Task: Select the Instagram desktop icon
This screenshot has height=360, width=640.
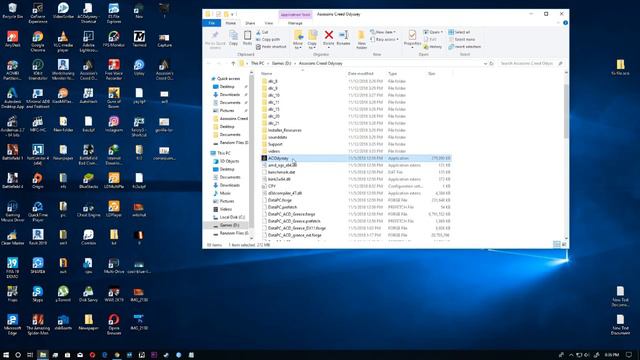Action: [x=113, y=124]
